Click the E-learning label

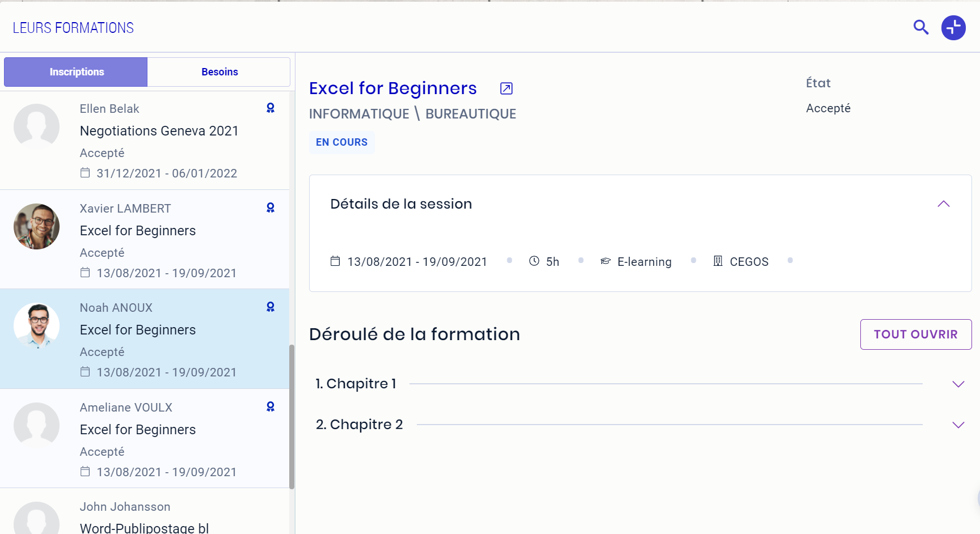(644, 262)
